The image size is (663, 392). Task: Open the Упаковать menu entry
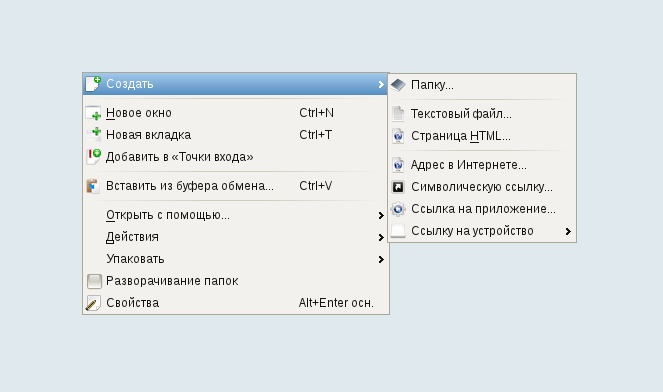[x=236, y=259]
